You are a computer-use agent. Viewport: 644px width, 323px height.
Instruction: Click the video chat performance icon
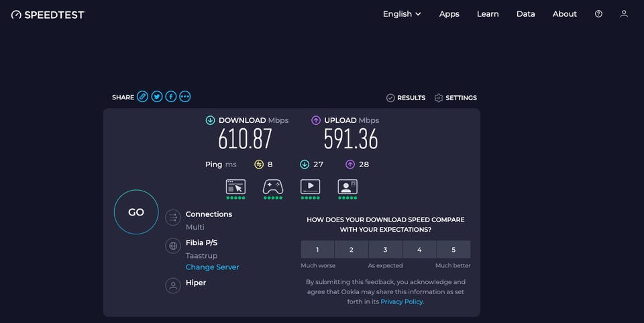click(x=347, y=187)
